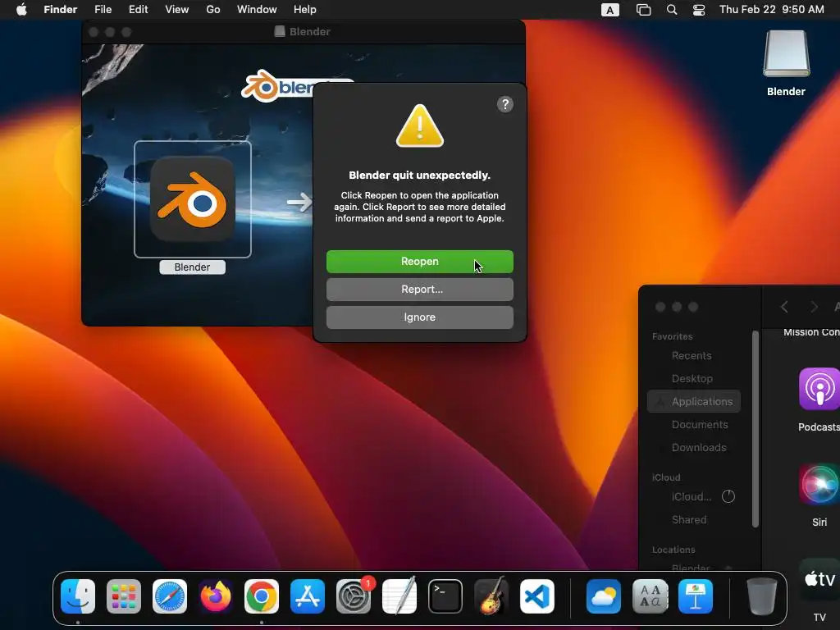Dismiss the crash dialog with Ignore
Screen dimensions: 840x630
tap(419, 317)
